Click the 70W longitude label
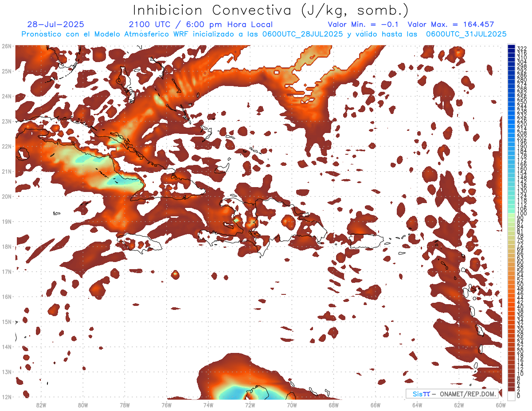This screenshot has width=532, height=411. 292,405
